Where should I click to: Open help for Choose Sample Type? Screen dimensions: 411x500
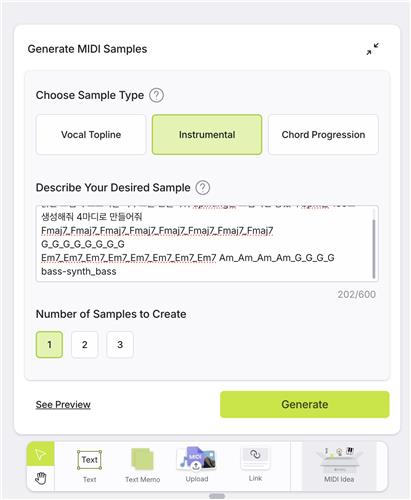pyautogui.click(x=156, y=95)
